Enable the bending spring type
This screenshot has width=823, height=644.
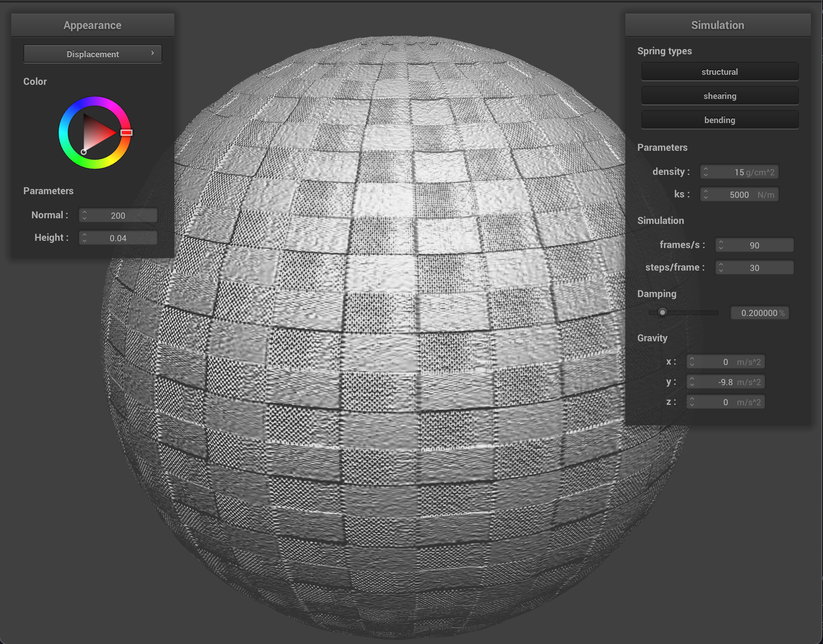pos(720,120)
